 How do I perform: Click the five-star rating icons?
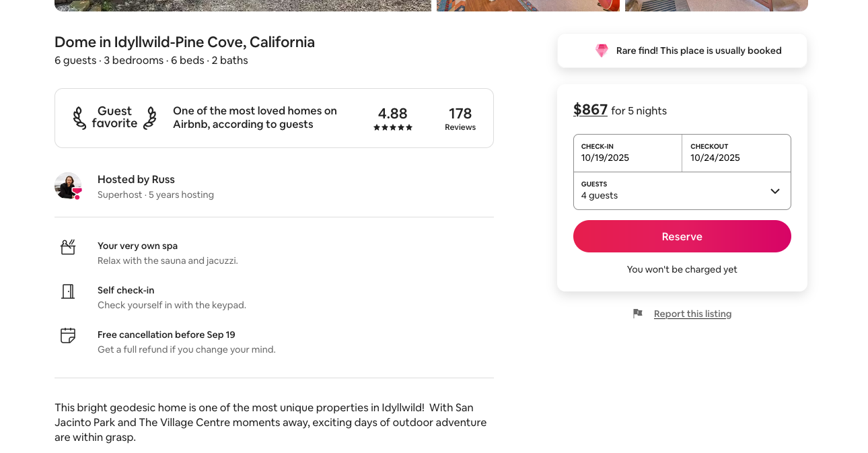(393, 127)
